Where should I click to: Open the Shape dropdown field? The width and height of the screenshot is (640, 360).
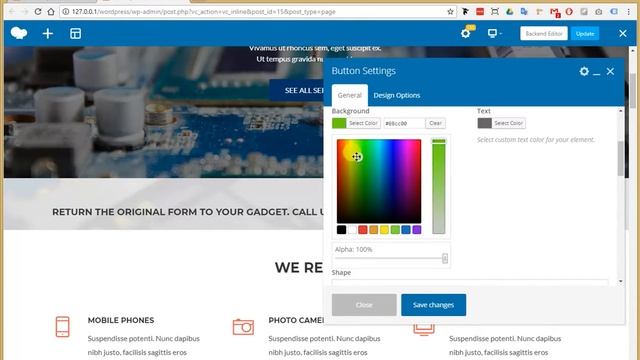point(470,282)
